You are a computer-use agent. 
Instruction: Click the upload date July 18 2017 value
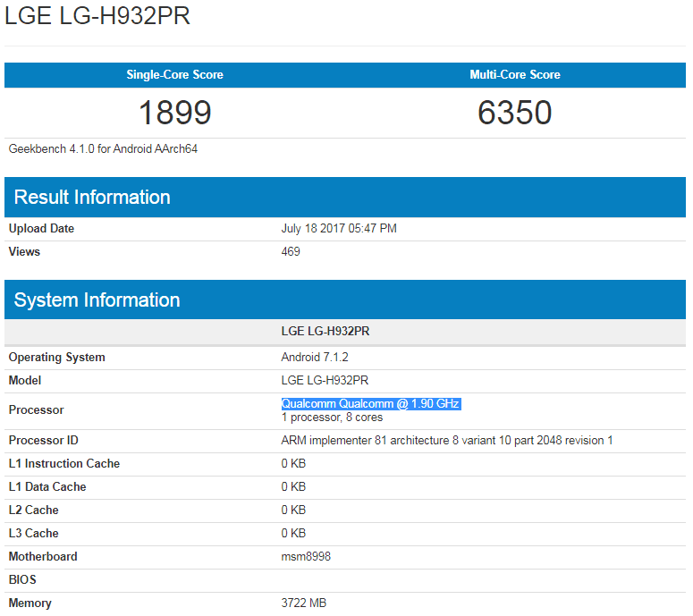pyautogui.click(x=339, y=229)
